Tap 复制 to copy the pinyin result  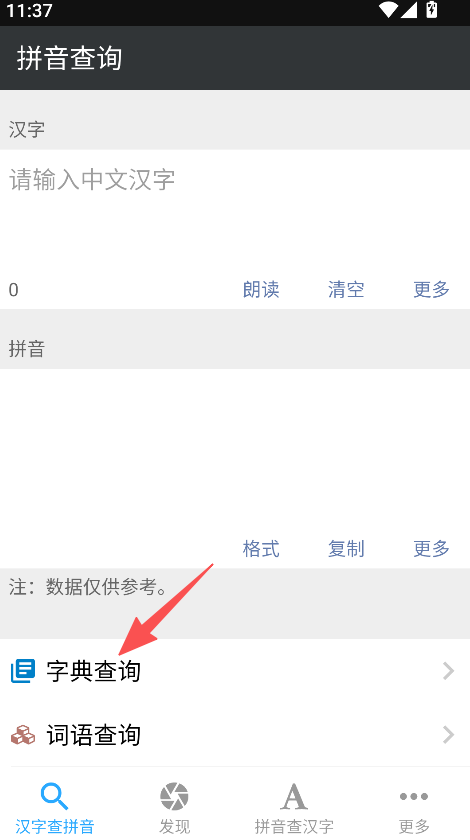click(x=346, y=549)
